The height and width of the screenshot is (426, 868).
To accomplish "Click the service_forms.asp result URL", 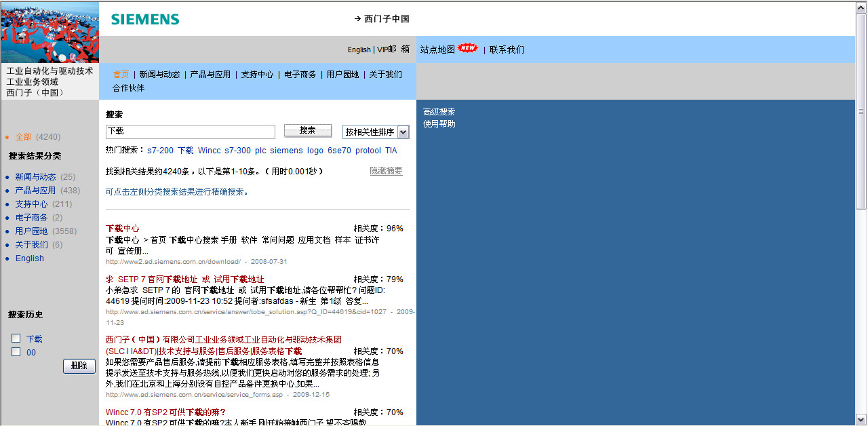I will tap(194, 395).
